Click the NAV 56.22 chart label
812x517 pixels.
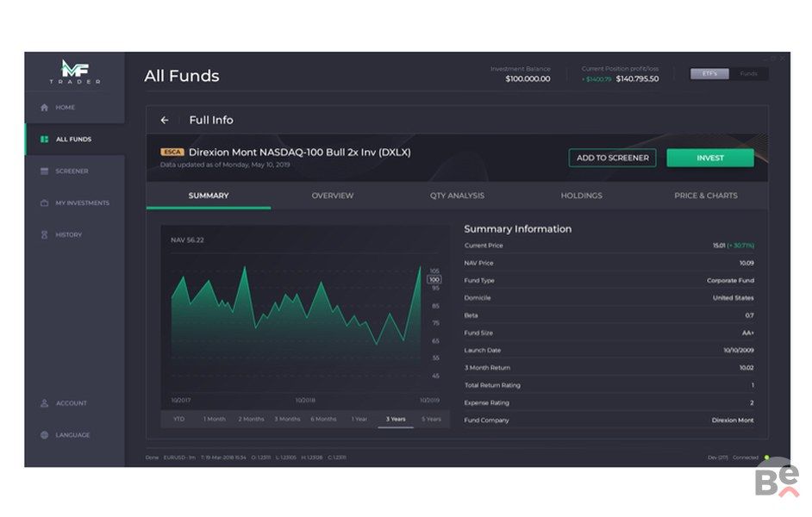(x=187, y=240)
